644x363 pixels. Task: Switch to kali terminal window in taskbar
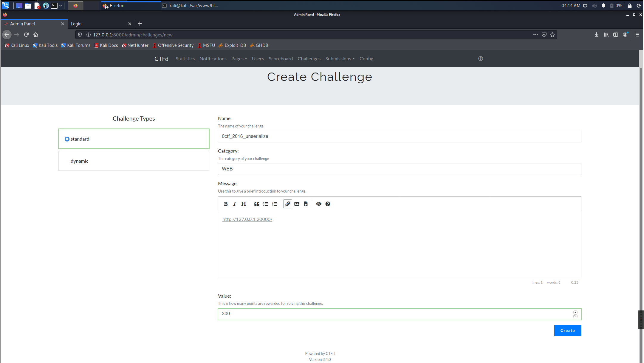coord(191,6)
